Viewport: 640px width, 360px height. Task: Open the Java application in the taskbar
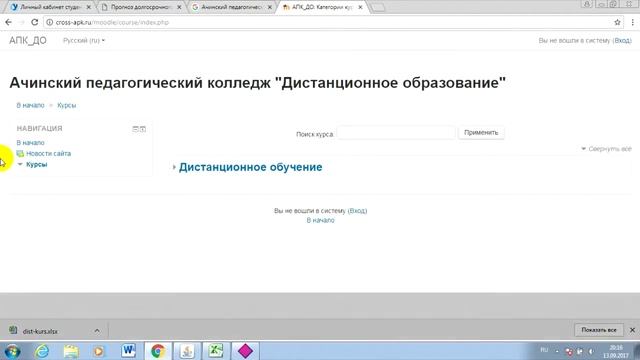pos(187,351)
